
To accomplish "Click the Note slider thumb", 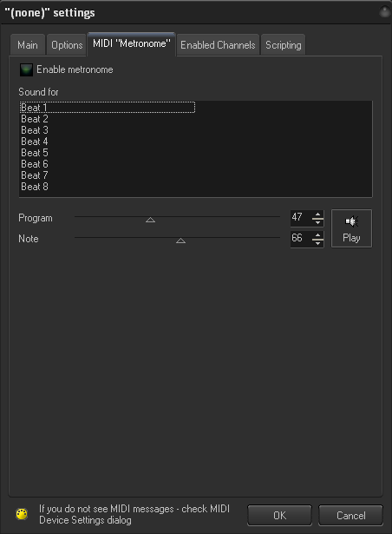I will click(180, 241).
